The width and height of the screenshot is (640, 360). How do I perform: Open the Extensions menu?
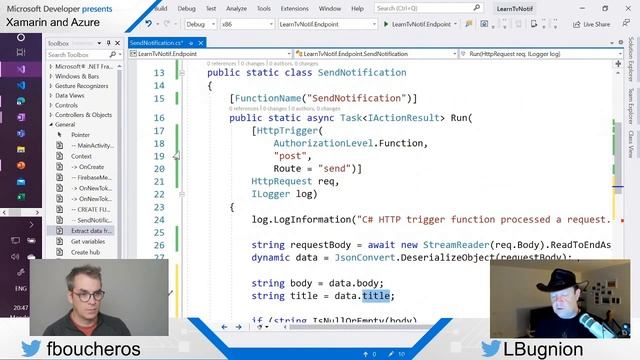tap(295, 9)
